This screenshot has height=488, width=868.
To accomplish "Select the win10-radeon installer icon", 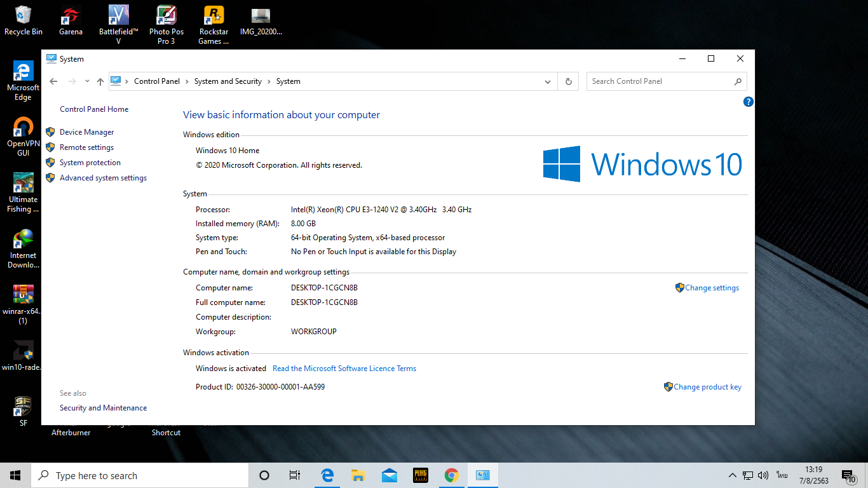I will click(24, 356).
